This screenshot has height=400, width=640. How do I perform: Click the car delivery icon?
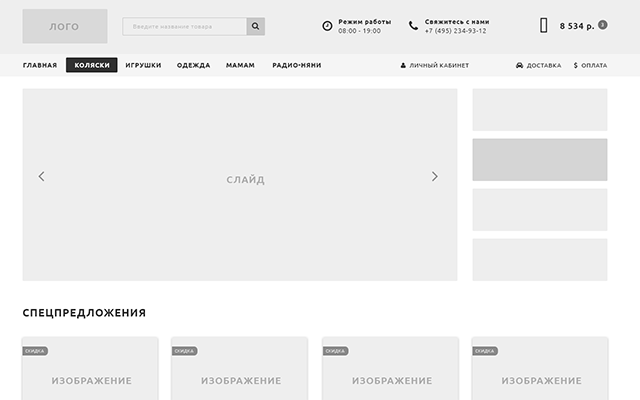click(520, 65)
